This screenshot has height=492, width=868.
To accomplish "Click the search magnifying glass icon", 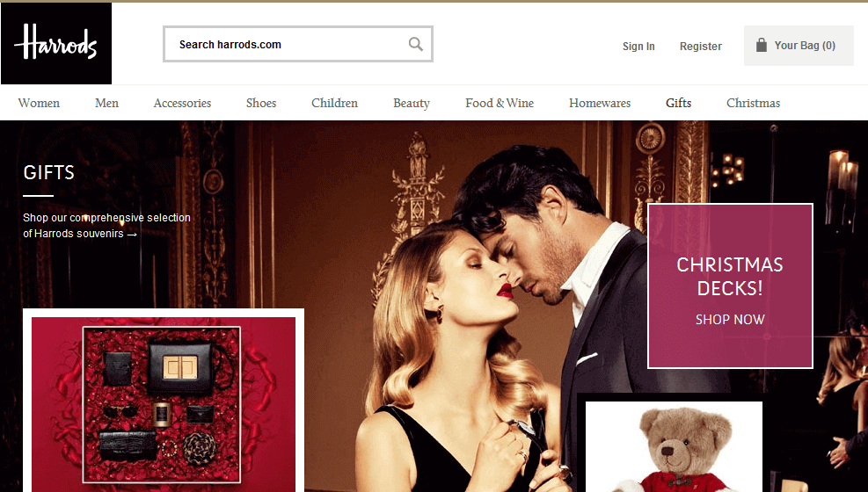I will [x=416, y=45].
